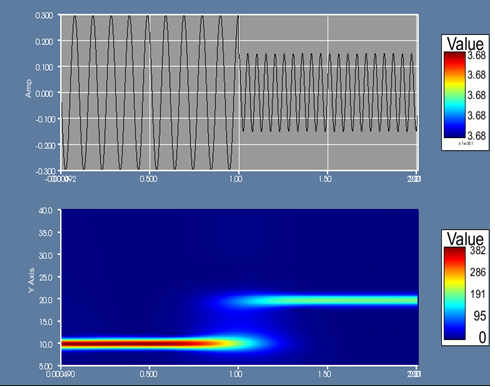
Task: Click the 1.00 time tick under the waveform plot
Action: [236, 179]
